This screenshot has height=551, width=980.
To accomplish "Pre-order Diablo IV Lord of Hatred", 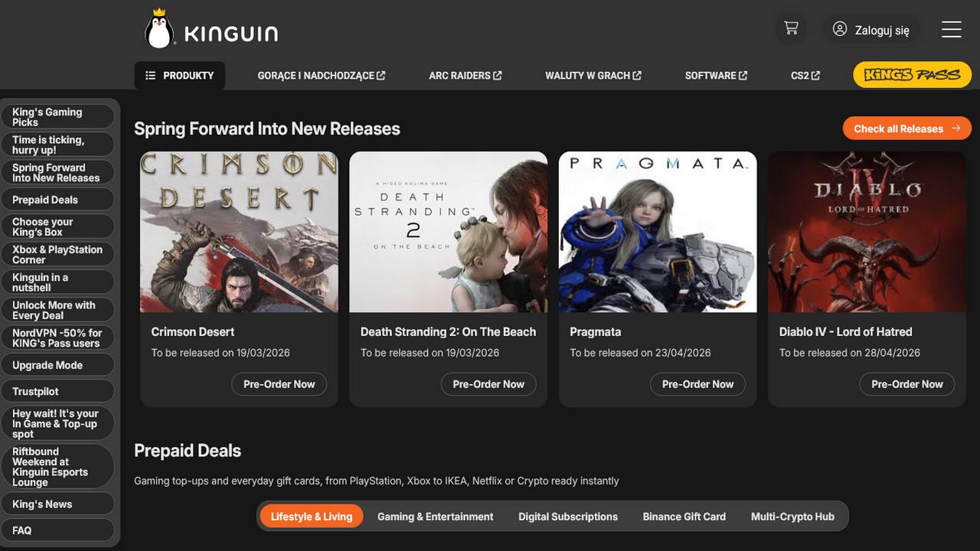I will (x=906, y=384).
